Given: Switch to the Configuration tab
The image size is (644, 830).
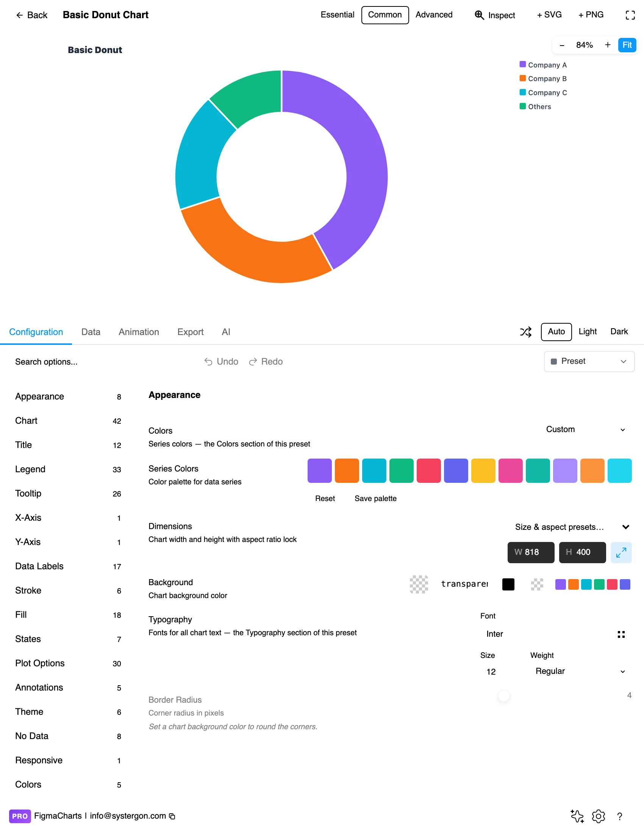Looking at the screenshot, I should 36,332.
